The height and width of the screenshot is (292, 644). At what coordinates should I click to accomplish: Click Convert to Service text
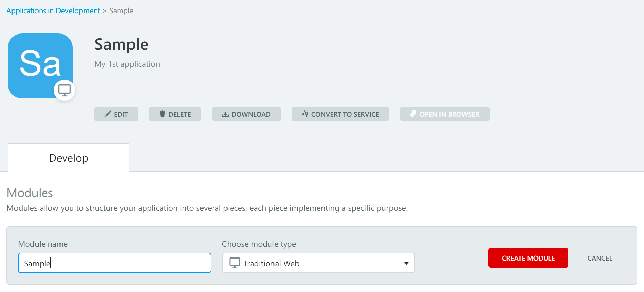(345, 114)
